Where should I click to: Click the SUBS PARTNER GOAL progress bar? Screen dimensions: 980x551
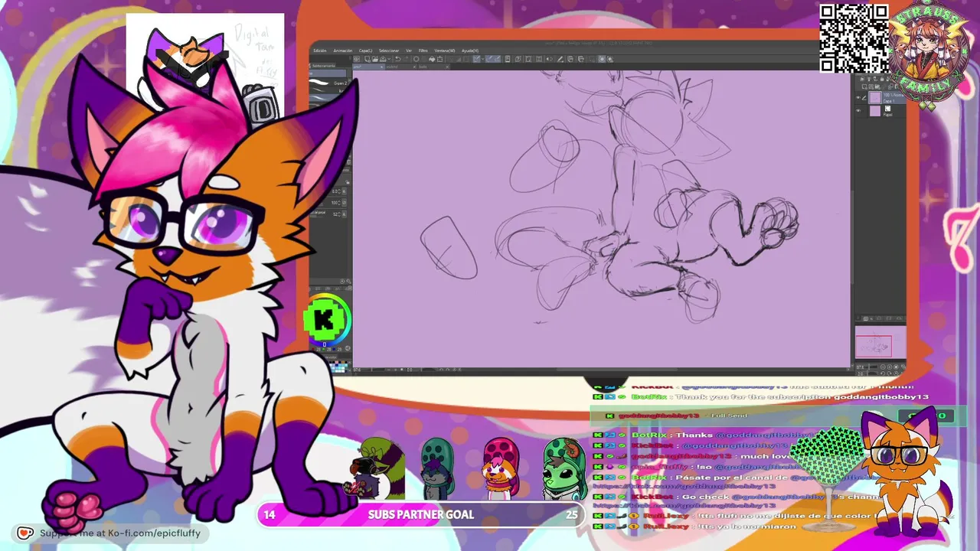pos(420,515)
